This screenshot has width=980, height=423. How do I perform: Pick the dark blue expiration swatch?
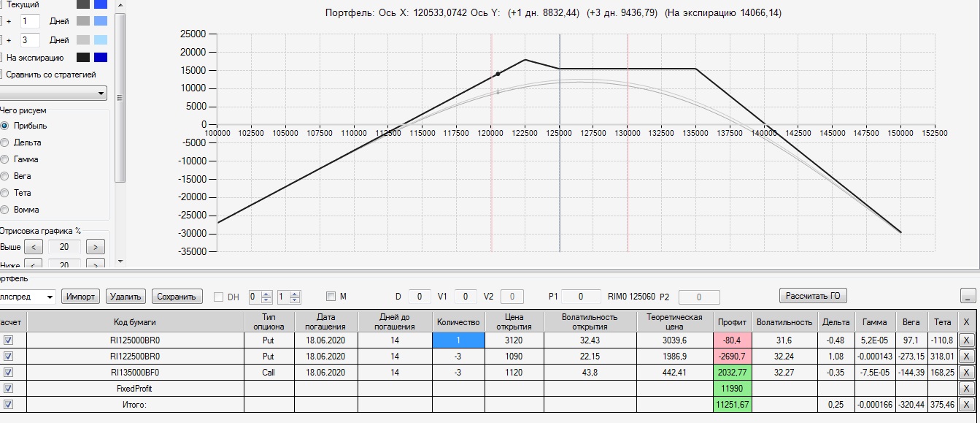101,58
